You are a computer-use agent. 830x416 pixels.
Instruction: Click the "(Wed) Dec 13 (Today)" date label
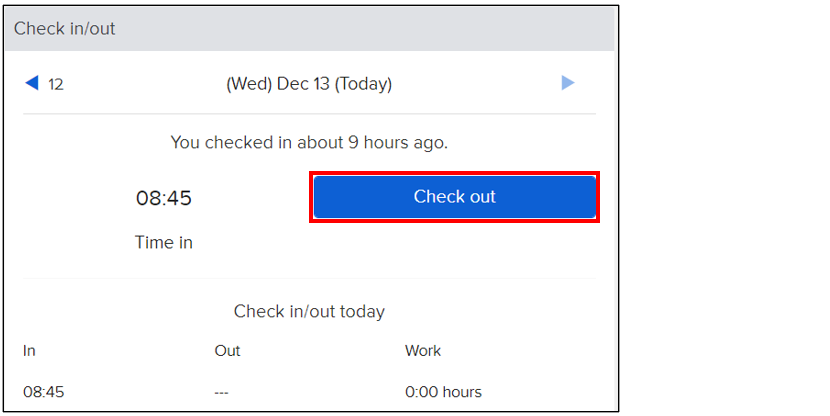click(x=309, y=84)
